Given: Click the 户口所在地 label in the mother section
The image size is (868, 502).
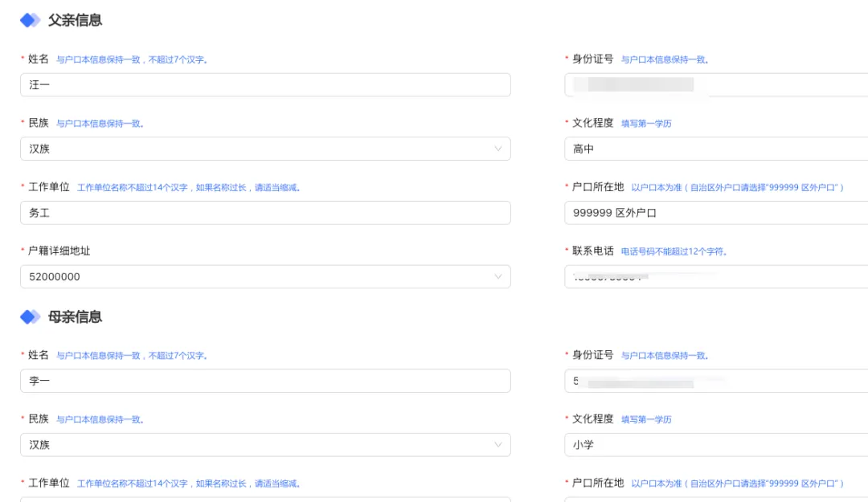Looking at the screenshot, I should [598, 484].
